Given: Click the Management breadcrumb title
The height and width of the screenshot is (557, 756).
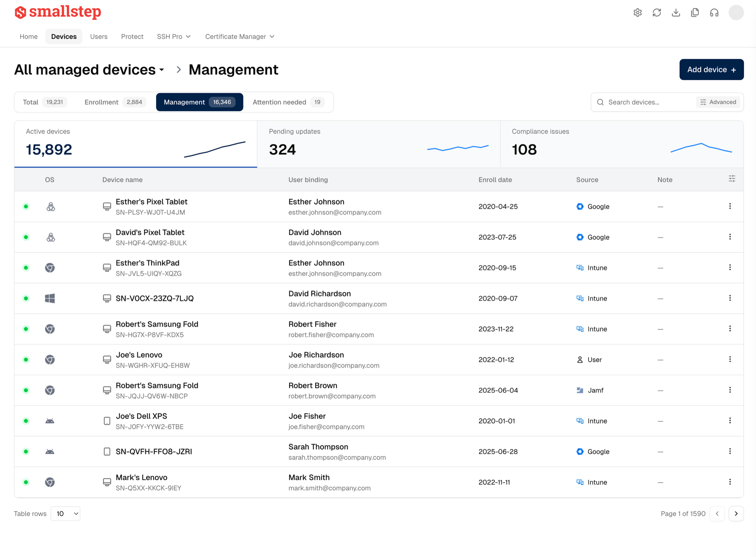Looking at the screenshot, I should pyautogui.click(x=233, y=70).
